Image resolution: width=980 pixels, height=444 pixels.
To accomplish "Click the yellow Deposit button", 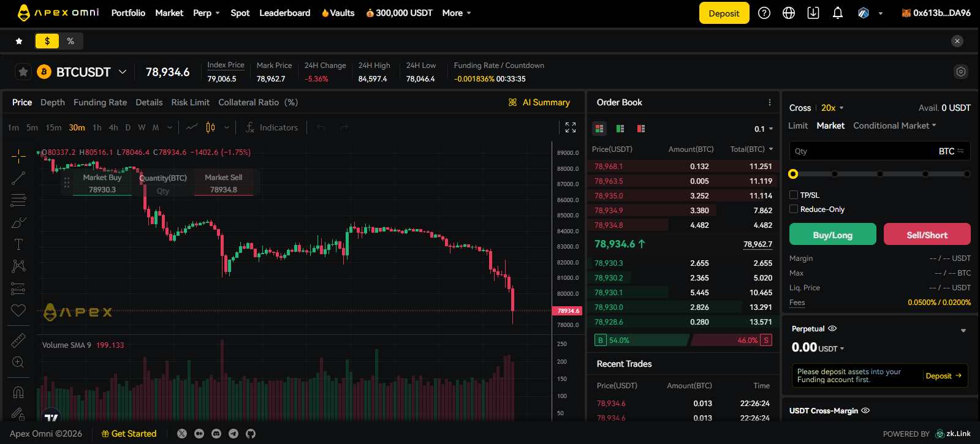I will 724,13.
